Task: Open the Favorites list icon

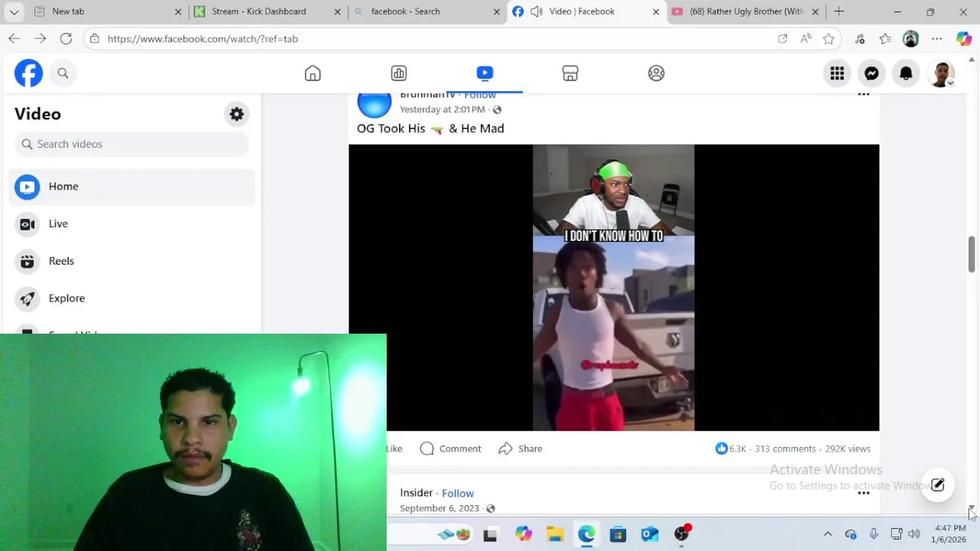Action: click(885, 39)
